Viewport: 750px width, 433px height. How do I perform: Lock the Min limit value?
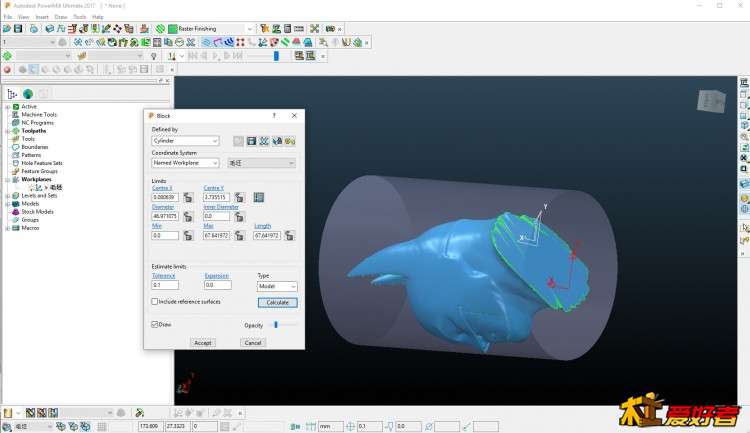click(x=188, y=235)
